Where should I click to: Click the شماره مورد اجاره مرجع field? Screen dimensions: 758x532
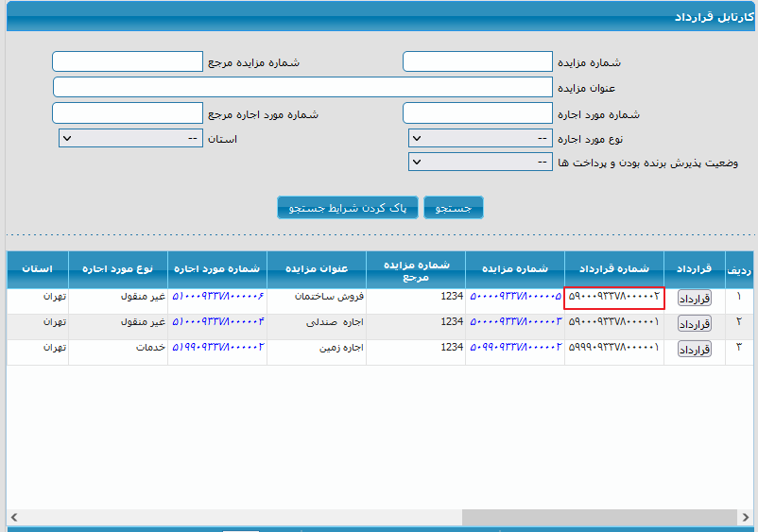pyautogui.click(x=128, y=113)
